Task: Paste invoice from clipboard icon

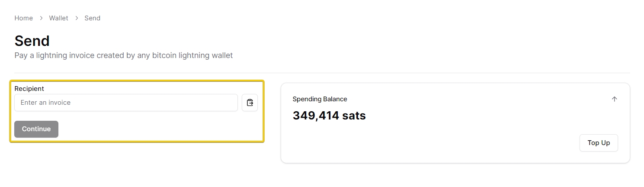Action: click(x=250, y=103)
